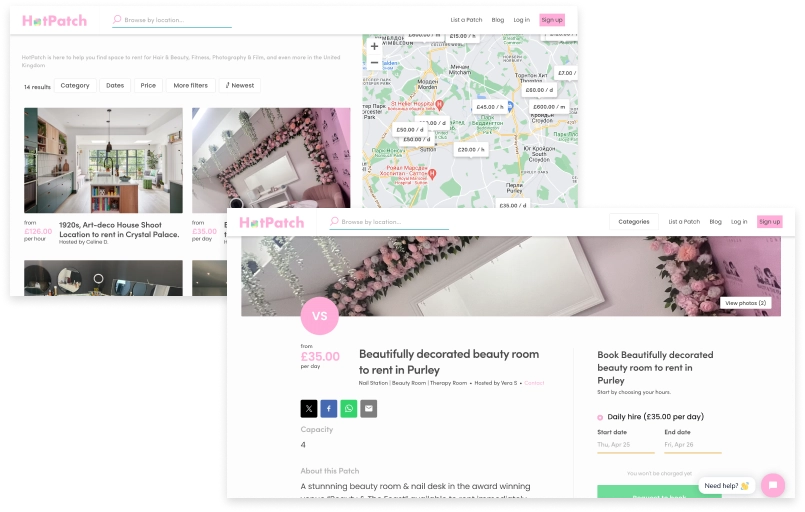Share listing on Facebook
The width and height of the screenshot is (805, 512).
(x=329, y=409)
